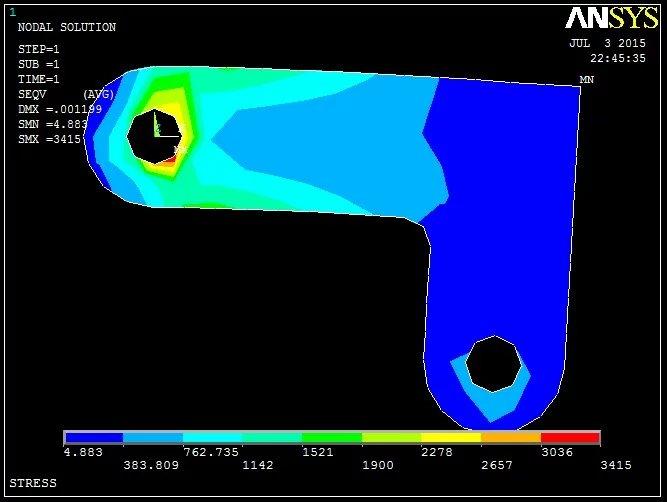Click the legend maximum value '3415'
Screen dimensions: 667x502
(x=616, y=465)
